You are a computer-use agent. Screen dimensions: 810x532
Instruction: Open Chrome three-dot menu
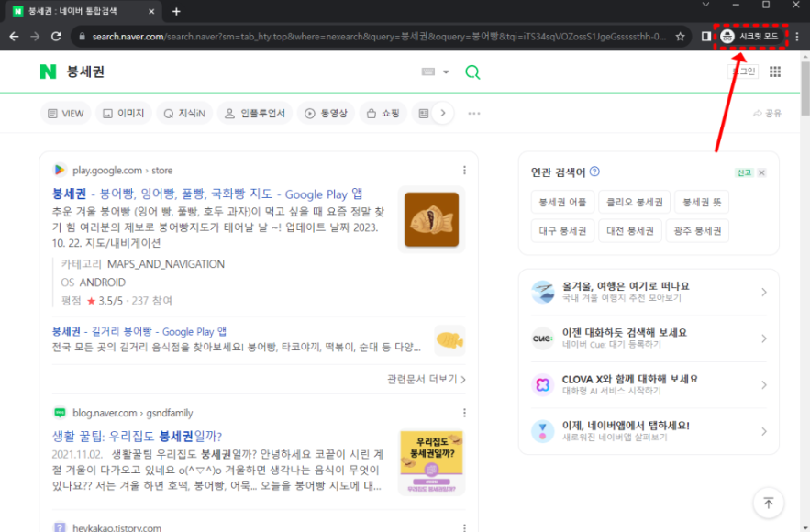tap(797, 36)
